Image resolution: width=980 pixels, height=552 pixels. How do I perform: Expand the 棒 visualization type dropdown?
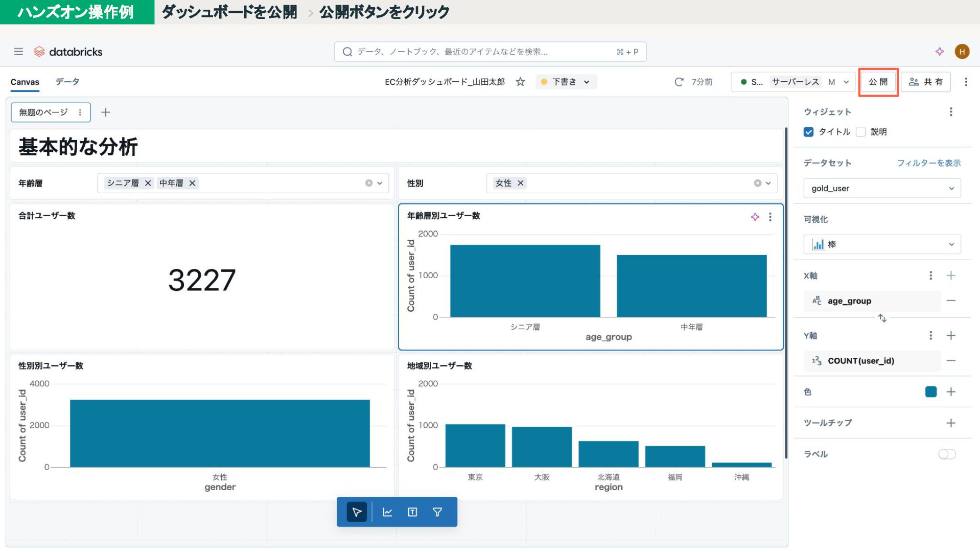point(881,244)
